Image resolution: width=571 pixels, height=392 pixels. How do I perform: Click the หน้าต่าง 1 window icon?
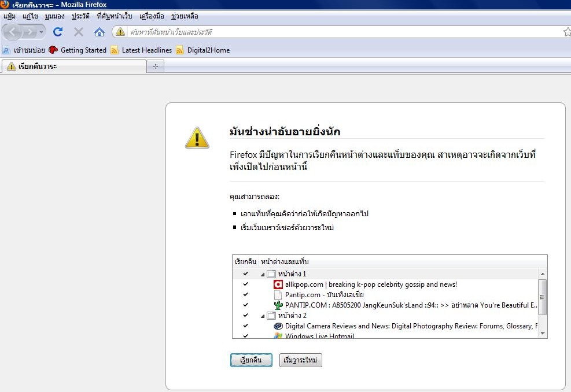[x=271, y=273]
